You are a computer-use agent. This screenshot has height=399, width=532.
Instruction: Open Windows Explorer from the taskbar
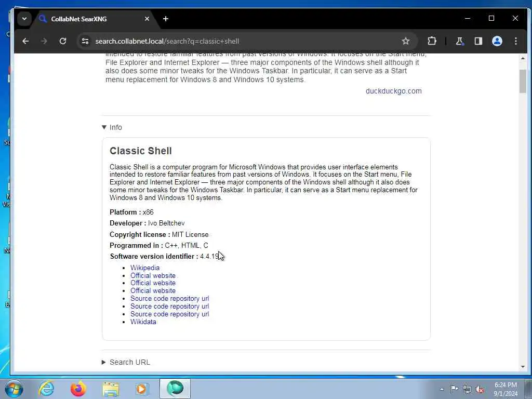(111, 389)
